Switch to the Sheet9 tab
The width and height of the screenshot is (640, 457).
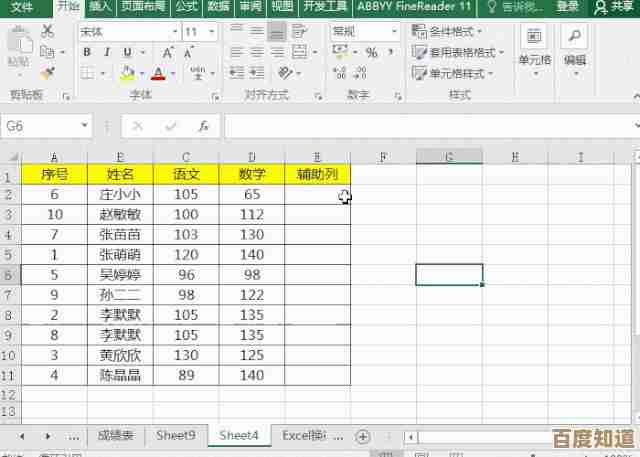pyautogui.click(x=175, y=435)
